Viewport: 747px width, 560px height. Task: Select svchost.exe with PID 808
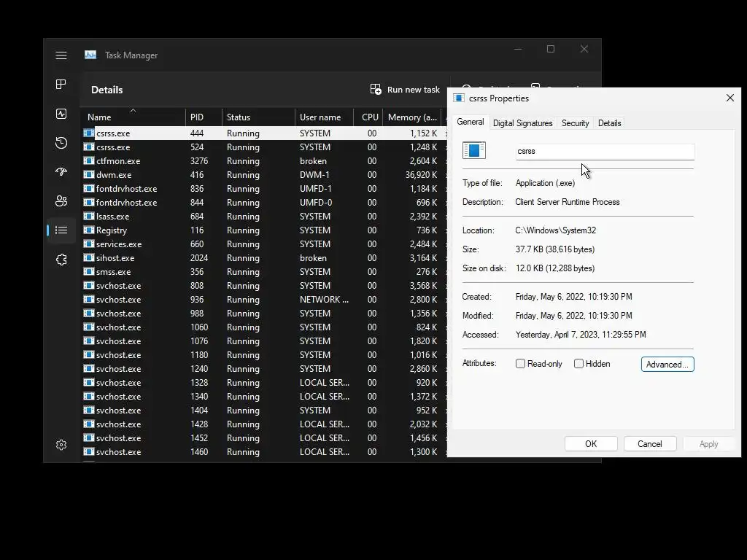tap(264, 286)
